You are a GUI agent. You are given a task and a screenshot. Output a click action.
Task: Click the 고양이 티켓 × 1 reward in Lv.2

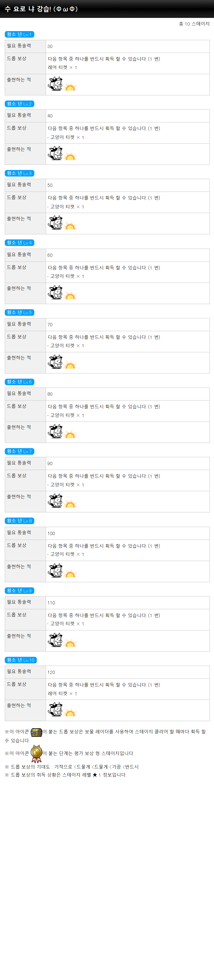pos(66,137)
